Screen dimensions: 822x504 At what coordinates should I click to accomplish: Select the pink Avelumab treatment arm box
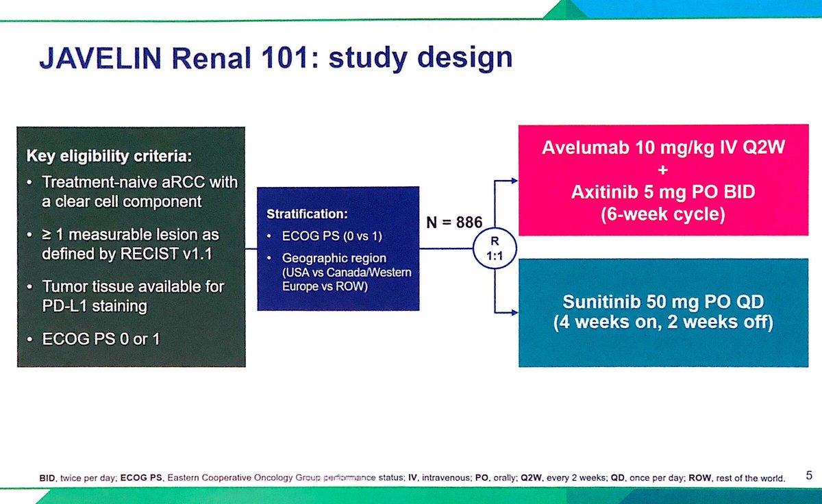(x=664, y=178)
